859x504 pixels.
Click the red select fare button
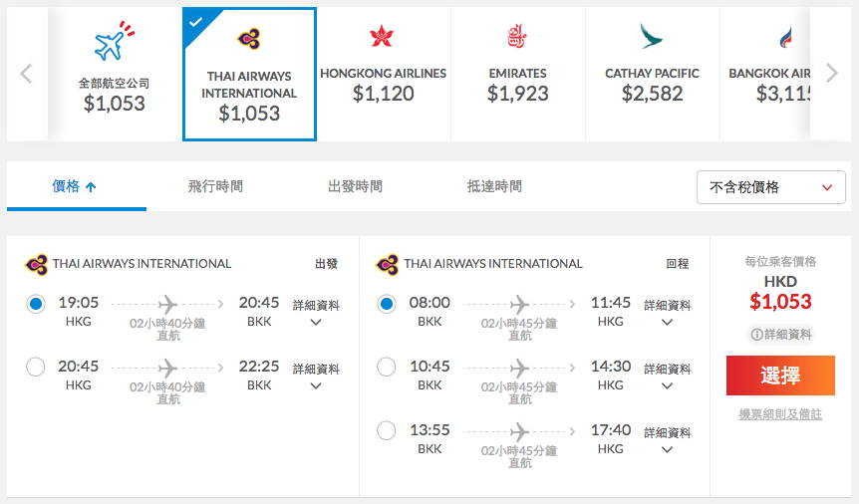pyautogui.click(x=780, y=376)
